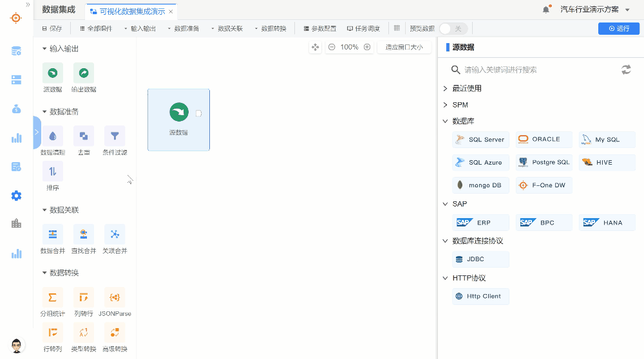Click the 适应窗口大小 button
The height and width of the screenshot is (359, 644).
[x=404, y=47]
